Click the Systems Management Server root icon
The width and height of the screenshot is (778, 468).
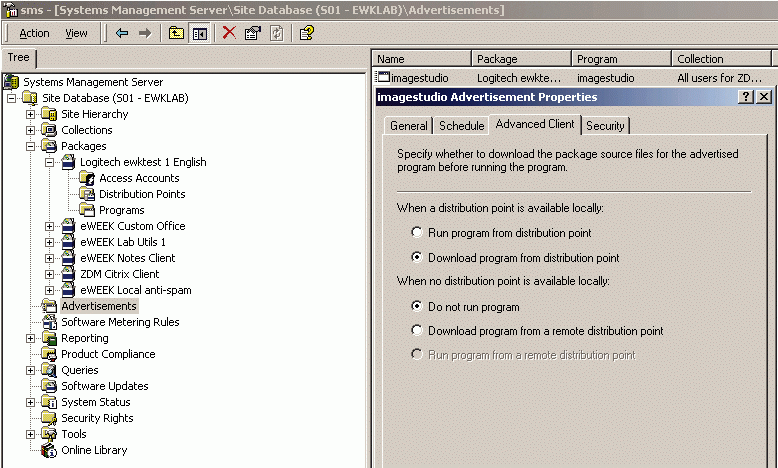coord(11,82)
